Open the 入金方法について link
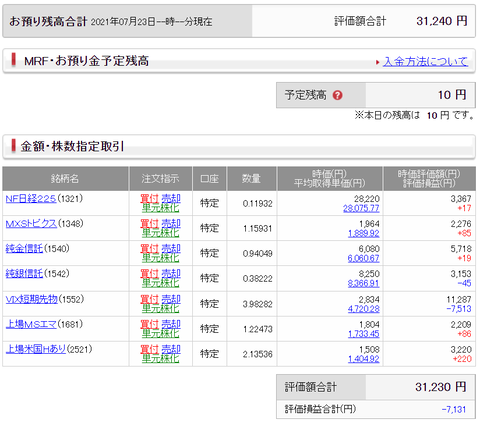This screenshot has height=423, width=480. [426, 61]
